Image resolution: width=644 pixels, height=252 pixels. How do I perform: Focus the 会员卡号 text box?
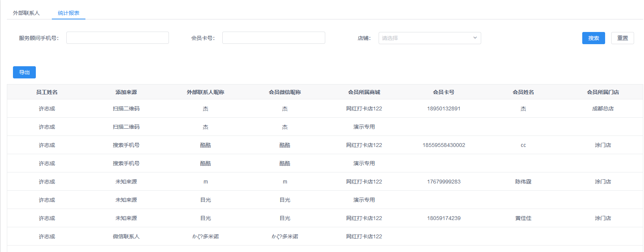[273, 38]
